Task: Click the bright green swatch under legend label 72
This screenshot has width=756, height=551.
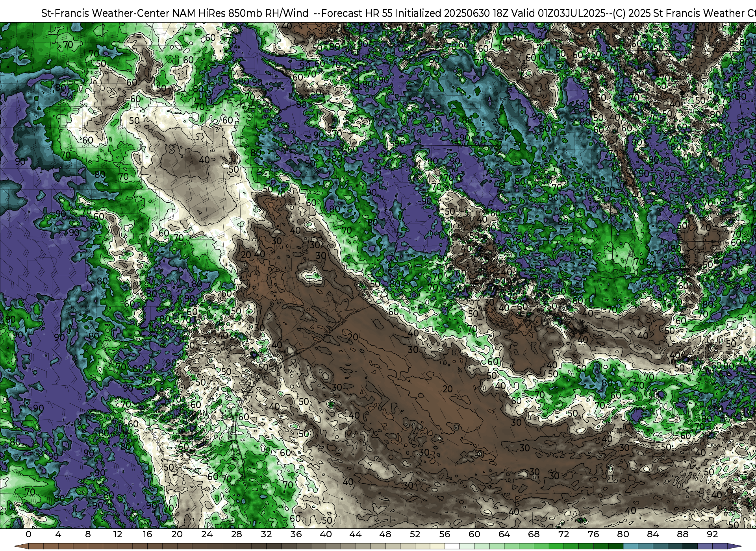Action: [571, 546]
